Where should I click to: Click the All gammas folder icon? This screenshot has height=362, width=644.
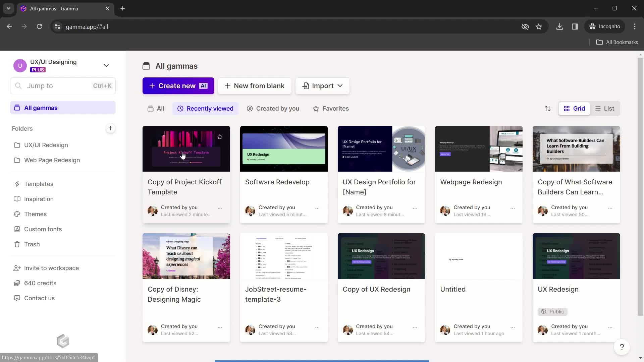17,108
